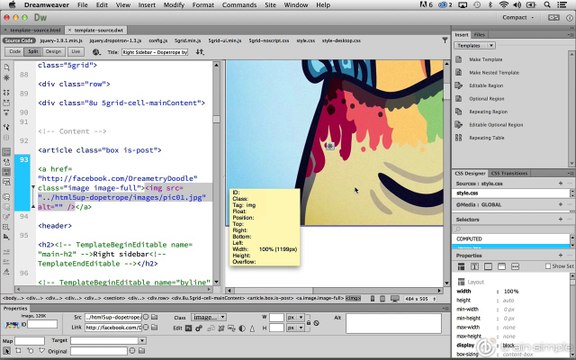Add a new CSS source
The width and height of the screenshot is (576, 360).
click(561, 183)
